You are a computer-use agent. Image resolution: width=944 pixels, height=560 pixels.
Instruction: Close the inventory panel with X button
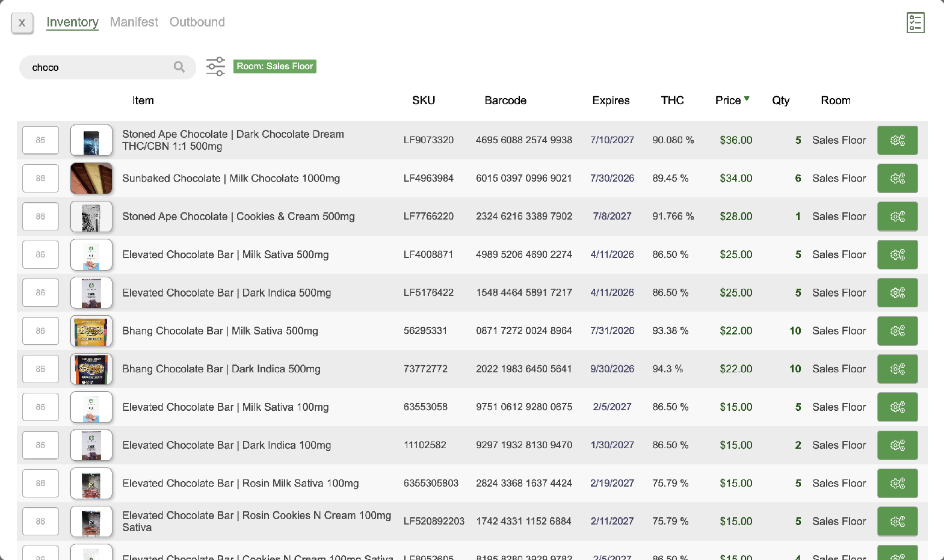tap(22, 23)
